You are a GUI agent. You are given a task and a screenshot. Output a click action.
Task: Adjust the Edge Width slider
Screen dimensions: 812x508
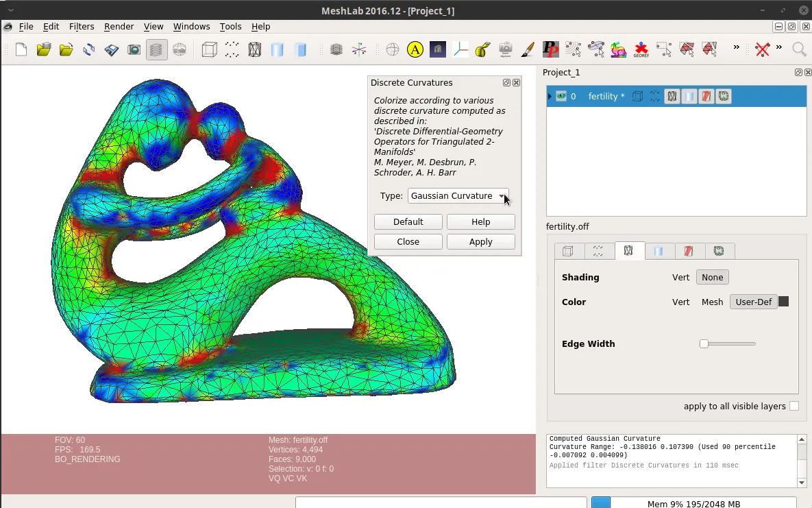(x=728, y=343)
